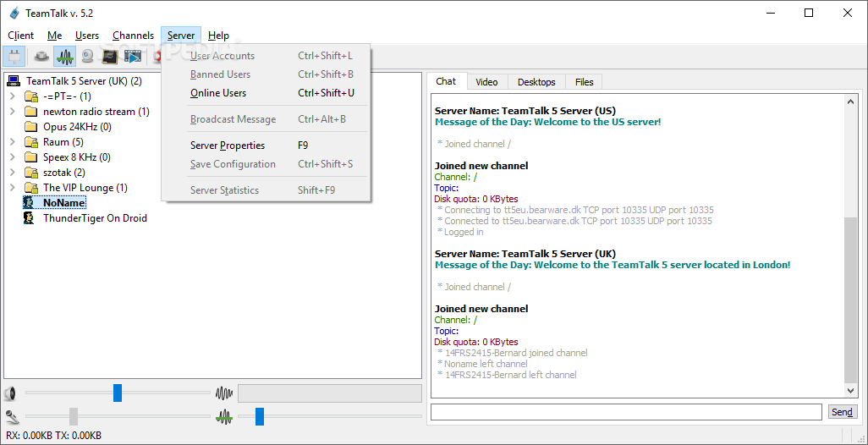Open the Me menu

click(x=54, y=36)
